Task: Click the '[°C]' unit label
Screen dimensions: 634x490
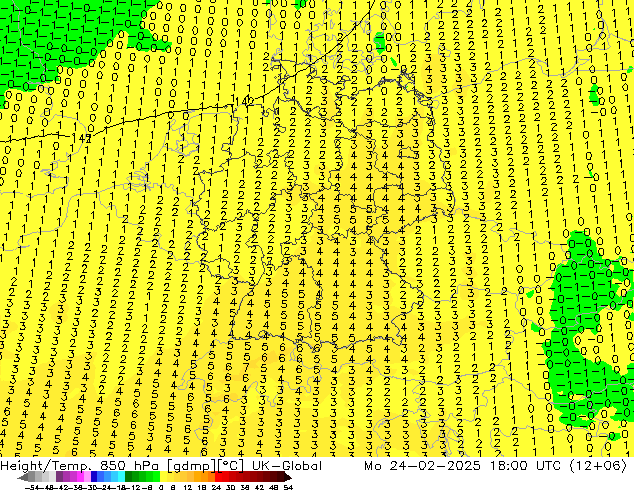Action: click(231, 466)
